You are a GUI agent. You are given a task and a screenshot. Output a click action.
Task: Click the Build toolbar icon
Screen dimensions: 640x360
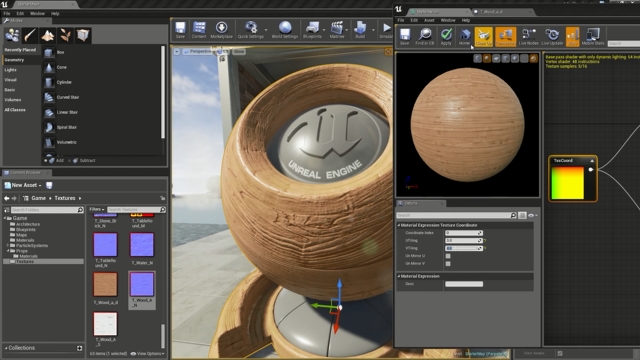(x=360, y=30)
